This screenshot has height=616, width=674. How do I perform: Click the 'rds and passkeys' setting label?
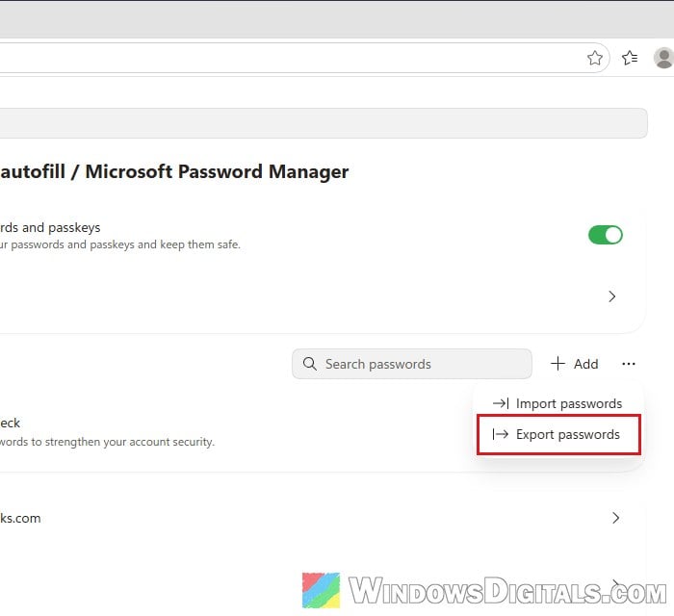point(50,228)
